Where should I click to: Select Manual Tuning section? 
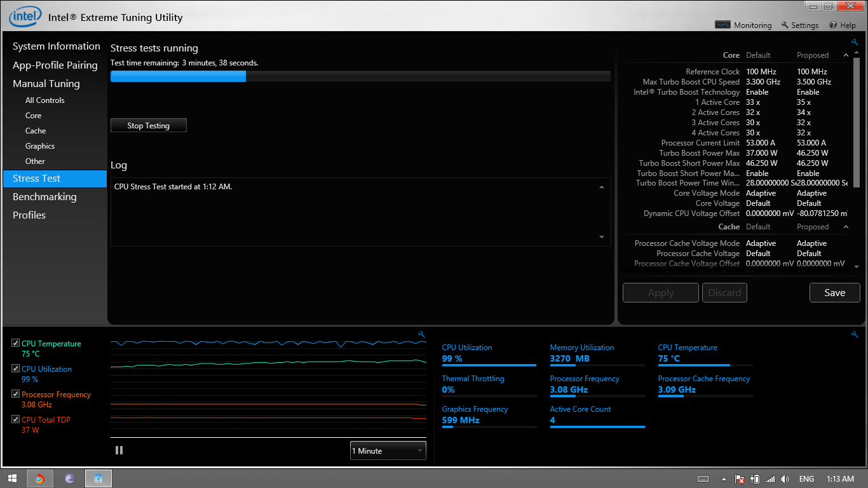(46, 83)
